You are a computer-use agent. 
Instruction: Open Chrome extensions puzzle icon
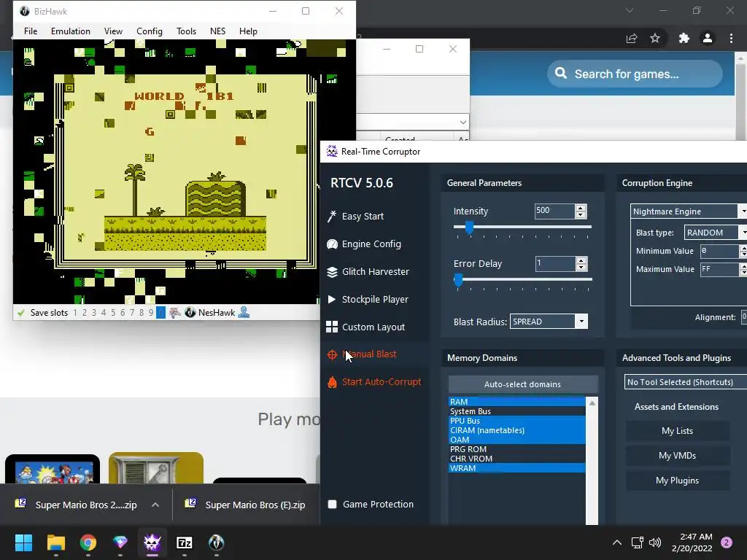(684, 38)
